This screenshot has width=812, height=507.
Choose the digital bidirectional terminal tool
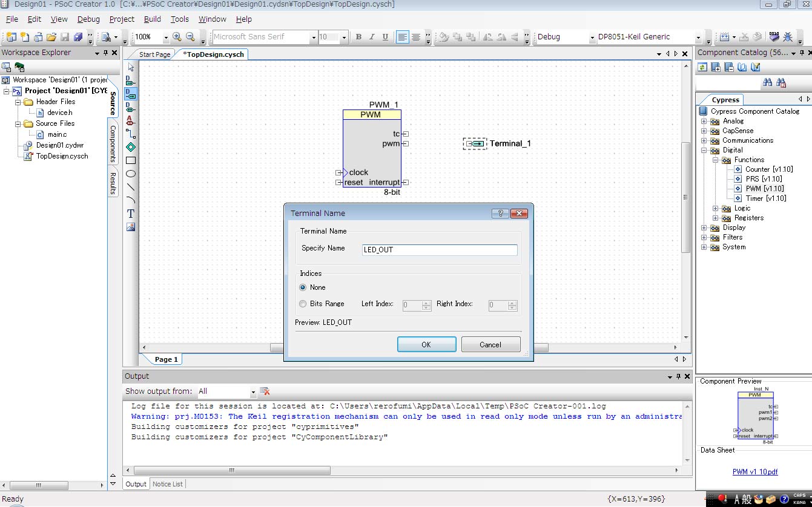[x=131, y=107]
